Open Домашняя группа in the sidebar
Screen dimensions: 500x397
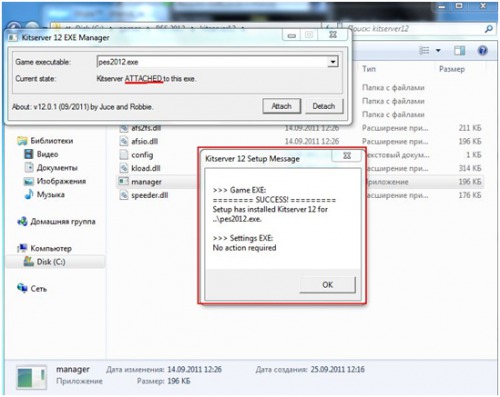[63, 221]
